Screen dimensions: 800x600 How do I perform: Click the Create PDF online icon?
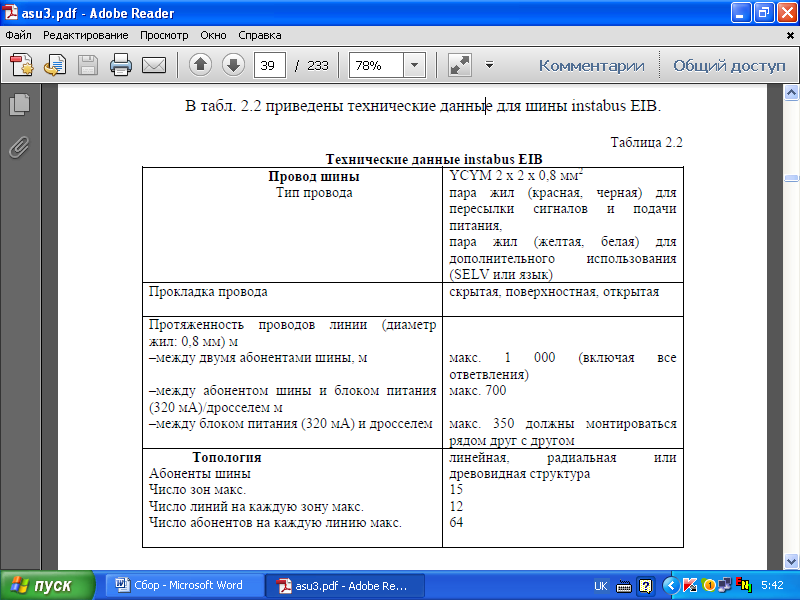pos(22,65)
